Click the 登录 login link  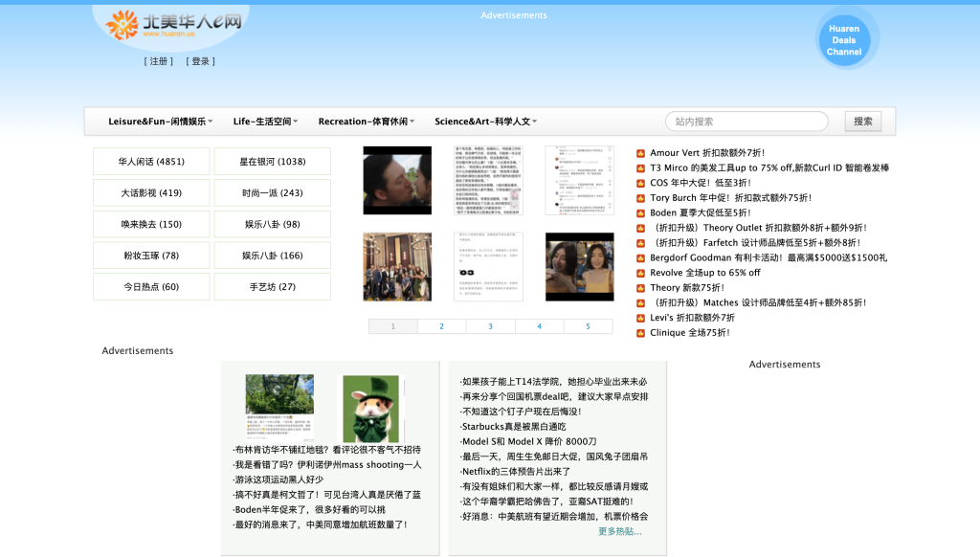pos(200,61)
